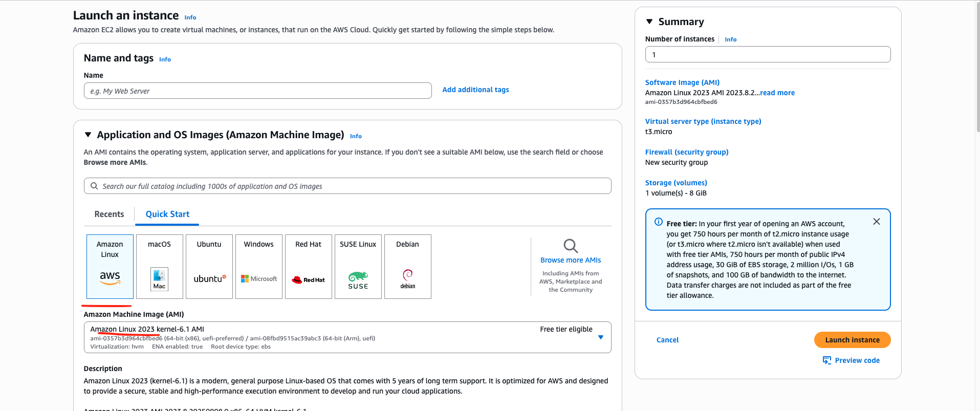Click the 't3.micro' instance type value
The width and height of the screenshot is (980, 411).
[659, 132]
